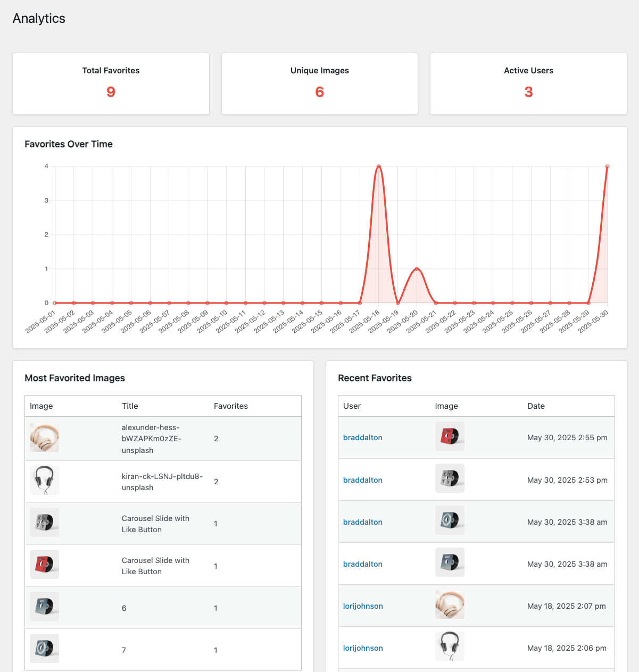Click the Active Users stat card
639x672 pixels.
pyautogui.click(x=528, y=83)
